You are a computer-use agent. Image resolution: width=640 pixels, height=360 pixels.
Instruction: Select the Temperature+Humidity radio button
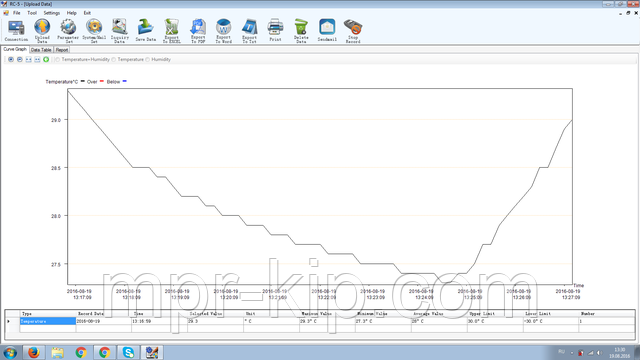[x=58, y=60]
